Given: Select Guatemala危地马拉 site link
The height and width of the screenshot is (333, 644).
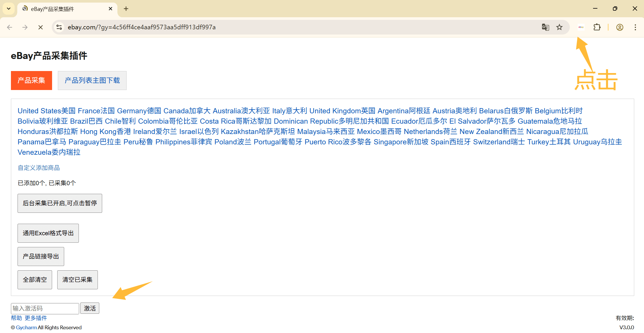Looking at the screenshot, I should [550, 121].
